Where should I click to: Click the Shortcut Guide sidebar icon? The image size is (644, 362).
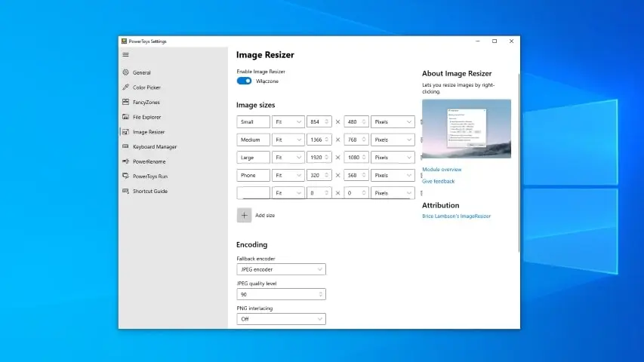(125, 191)
